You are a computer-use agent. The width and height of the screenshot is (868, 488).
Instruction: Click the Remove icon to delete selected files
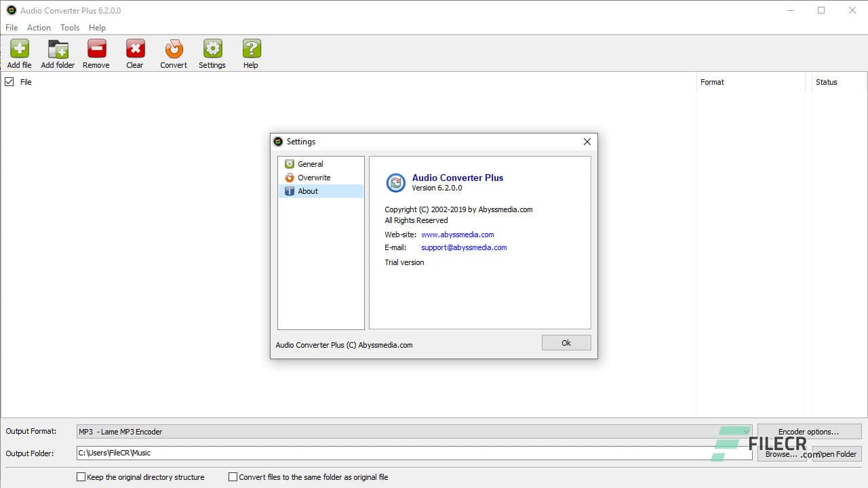(x=96, y=51)
